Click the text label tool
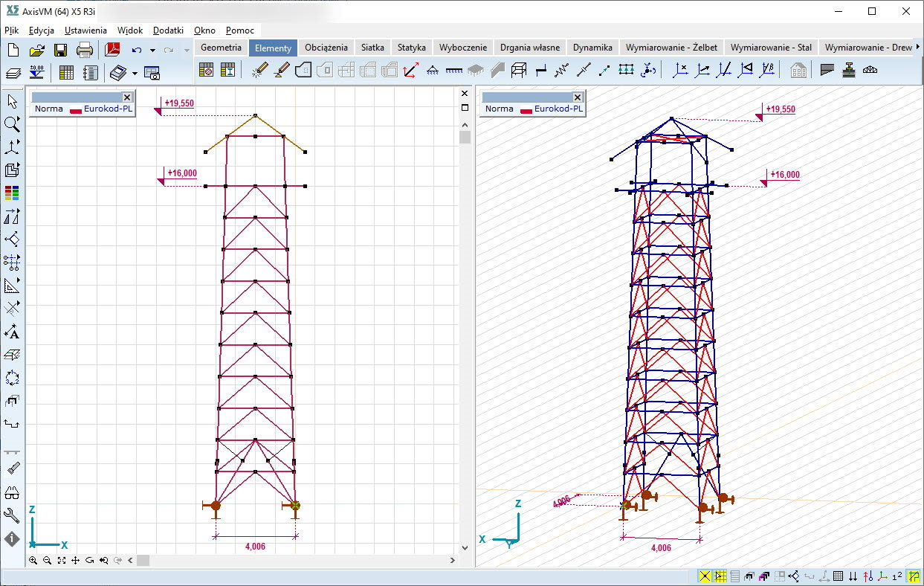924x586 pixels. (12, 332)
